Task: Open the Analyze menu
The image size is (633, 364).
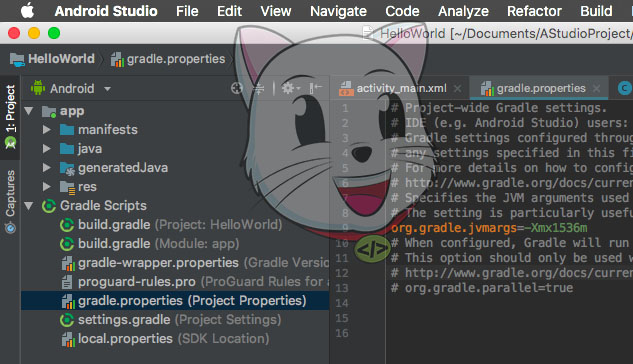Action: [463, 11]
